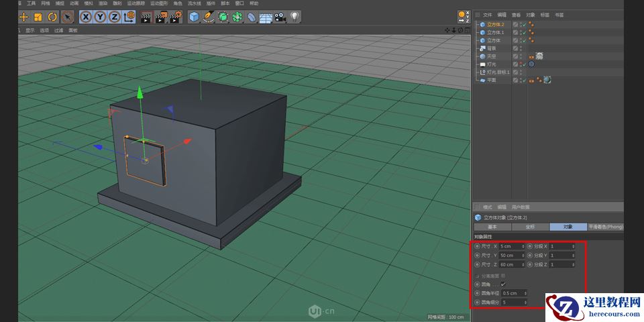The height and width of the screenshot is (322, 644).
Task: Click the blue Cube primitive icon
Action: (195, 17)
